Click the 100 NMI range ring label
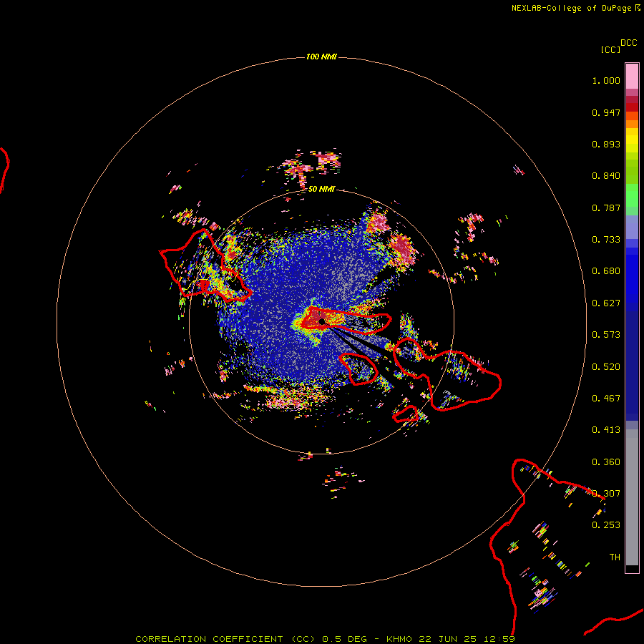The width and height of the screenshot is (644, 644). [x=321, y=57]
